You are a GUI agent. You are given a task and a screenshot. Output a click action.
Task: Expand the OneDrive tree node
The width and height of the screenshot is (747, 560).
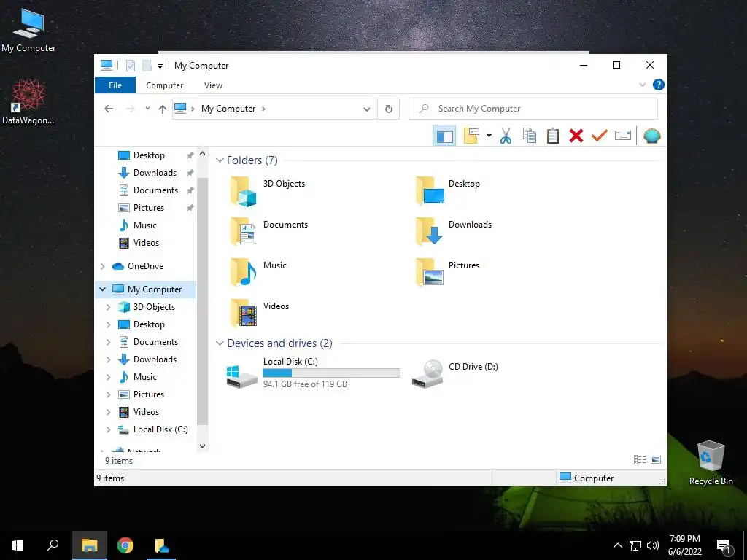(x=102, y=266)
